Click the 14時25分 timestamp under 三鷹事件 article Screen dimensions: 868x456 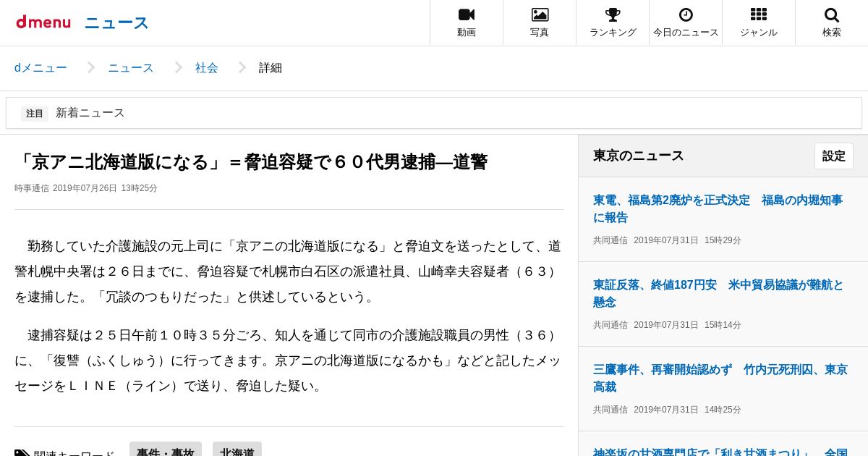pos(723,410)
